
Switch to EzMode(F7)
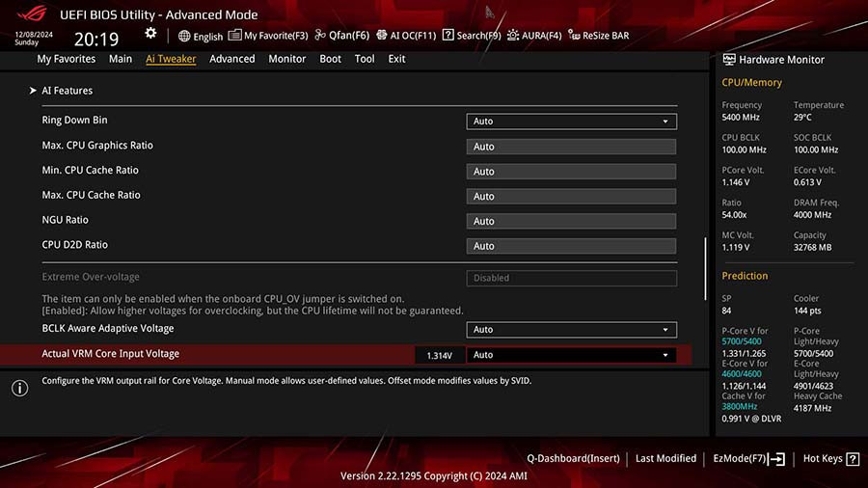click(739, 459)
